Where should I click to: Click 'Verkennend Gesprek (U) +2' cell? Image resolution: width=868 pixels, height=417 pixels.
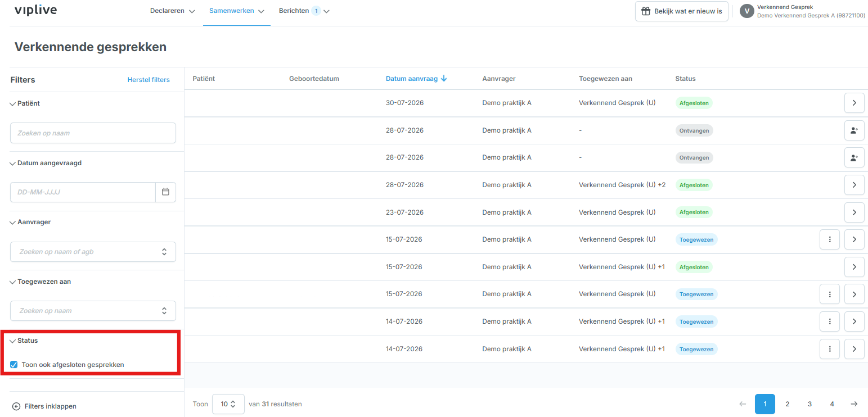tap(622, 185)
